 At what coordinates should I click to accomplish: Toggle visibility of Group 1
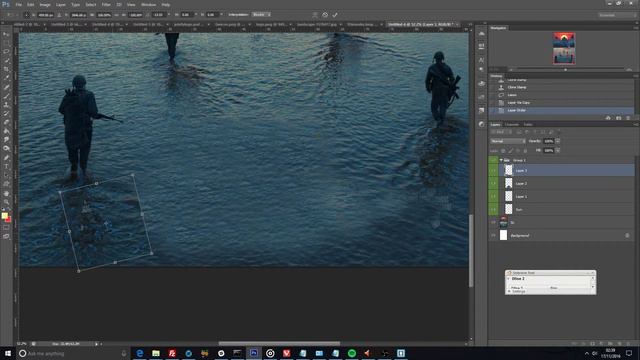(493, 160)
